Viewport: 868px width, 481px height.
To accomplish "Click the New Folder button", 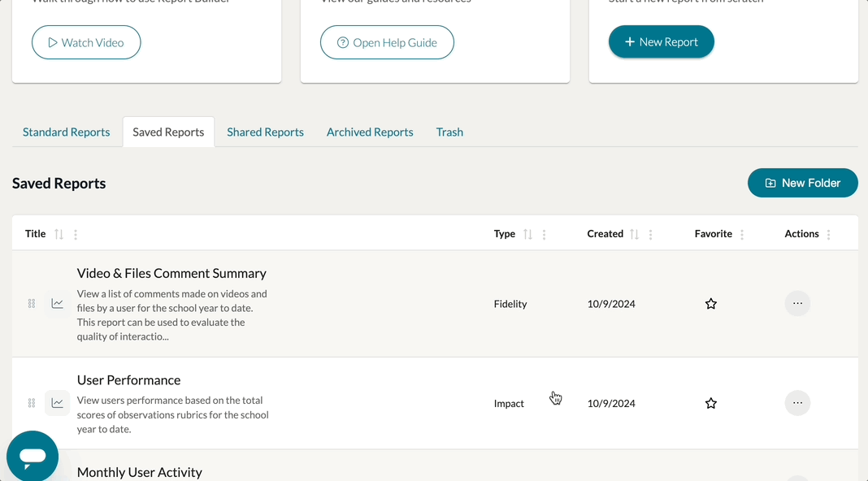I will coord(802,183).
